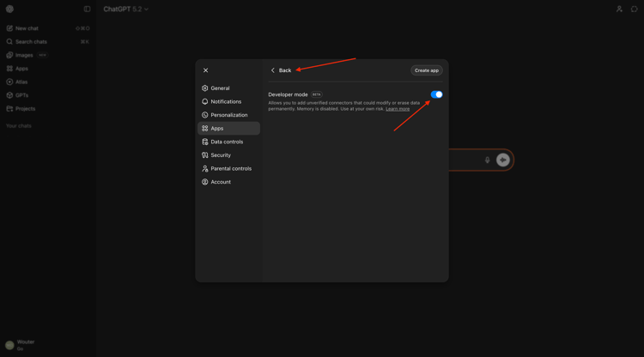This screenshot has height=357, width=644.
Task: Open the Security settings tab
Action: (228, 155)
